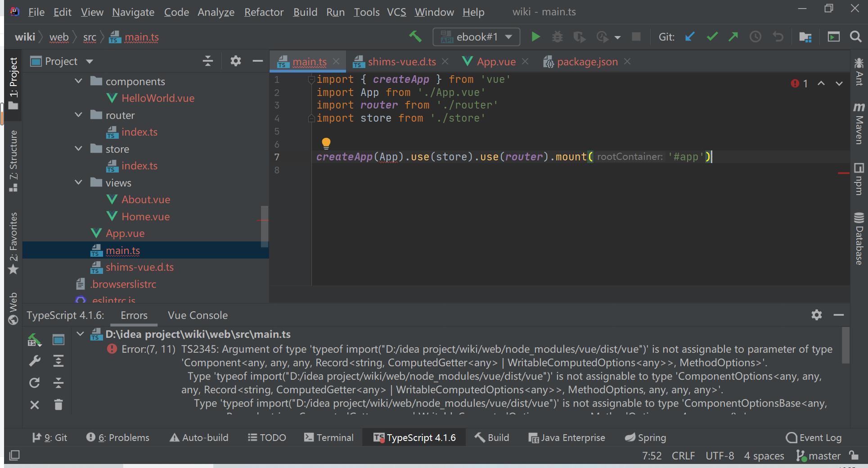Show Git history clock icon
868x468 pixels.
tap(756, 37)
